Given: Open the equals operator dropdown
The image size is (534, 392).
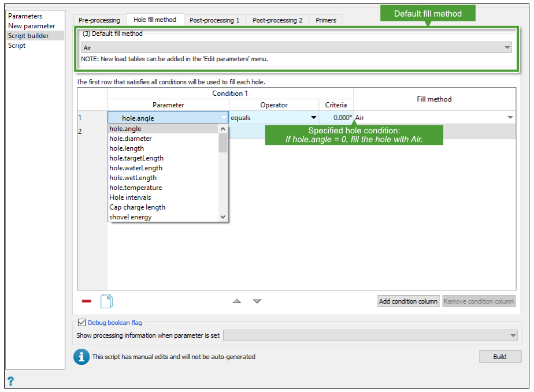Looking at the screenshot, I should point(274,118).
